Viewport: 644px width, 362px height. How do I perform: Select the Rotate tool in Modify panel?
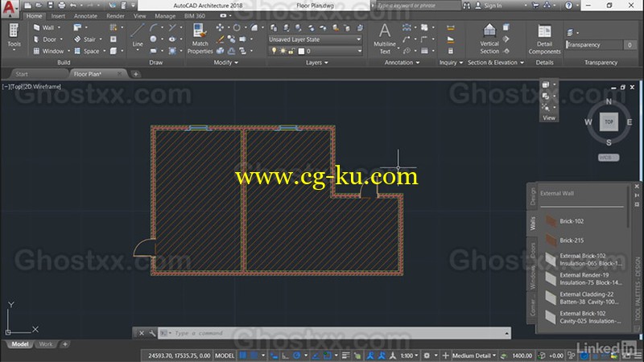237,27
